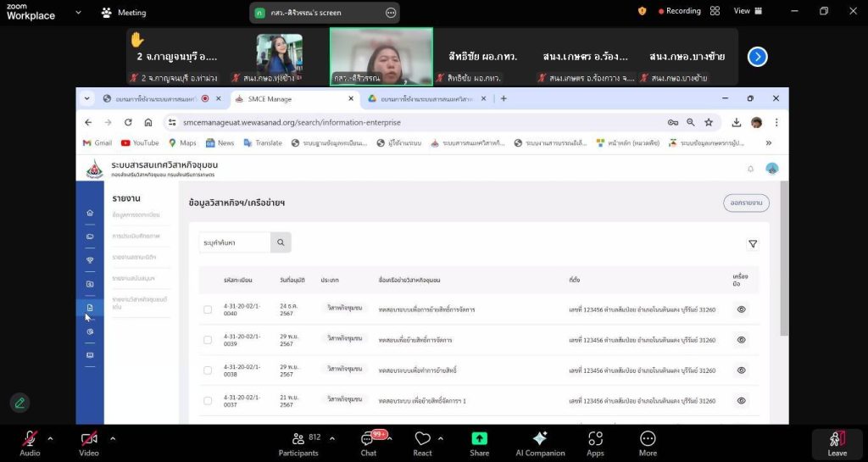Click the search keyword input field
This screenshot has width=868, height=462.
pos(235,242)
